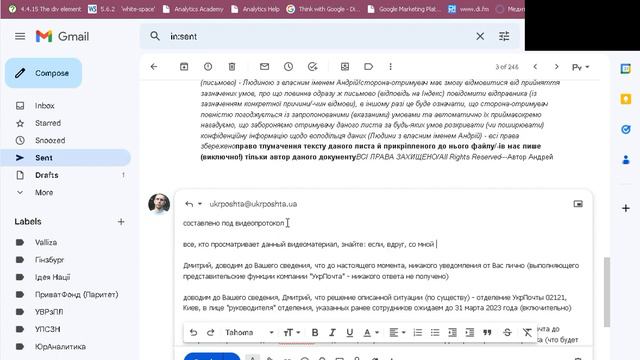This screenshot has width=640, height=360.
Task: Toggle strikethrough formatting
Action: pyautogui.click(x=507, y=333)
